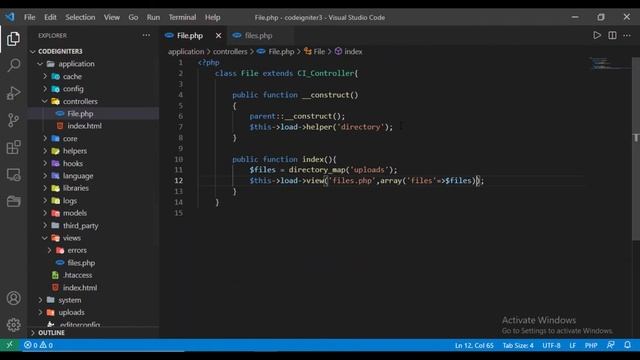Open the Manage gear icon
This screenshot has height=360, width=640.
(x=13, y=325)
